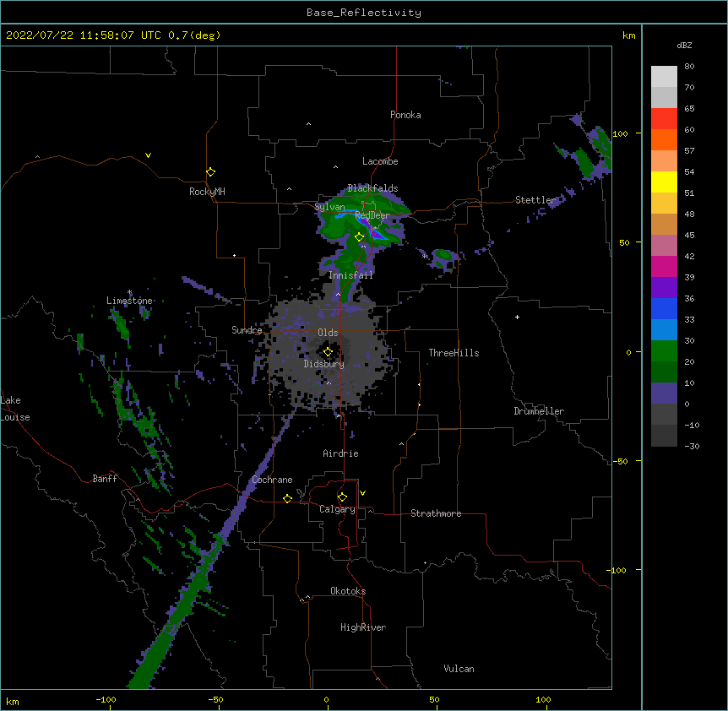728x711 pixels.
Task: Click the yellow diamond marker near RockyMH
Action: point(210,172)
